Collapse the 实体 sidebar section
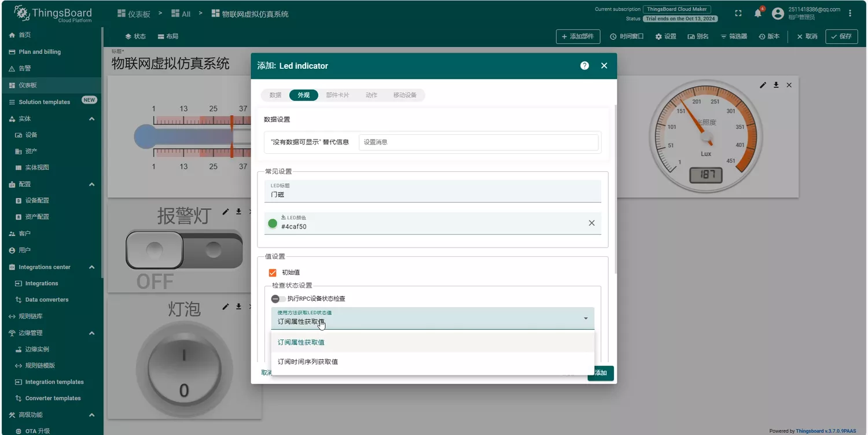The width and height of the screenshot is (868, 435). pyautogui.click(x=91, y=119)
